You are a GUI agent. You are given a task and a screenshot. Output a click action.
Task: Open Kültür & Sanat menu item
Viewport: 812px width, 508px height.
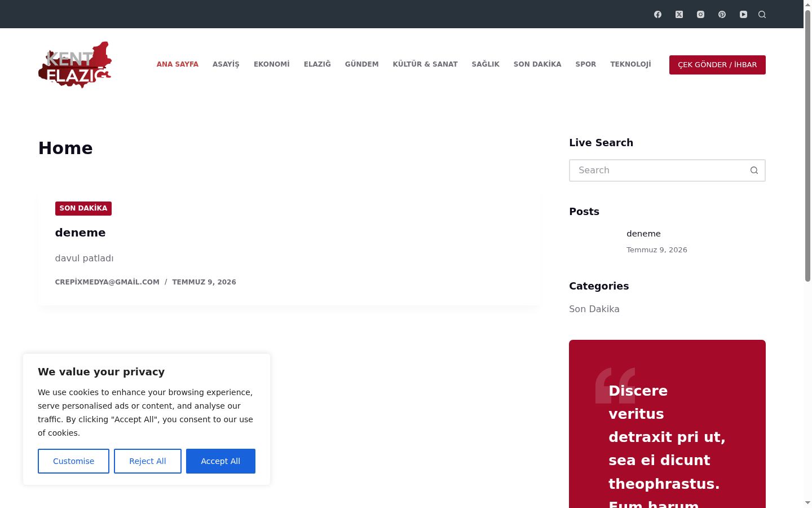click(425, 64)
